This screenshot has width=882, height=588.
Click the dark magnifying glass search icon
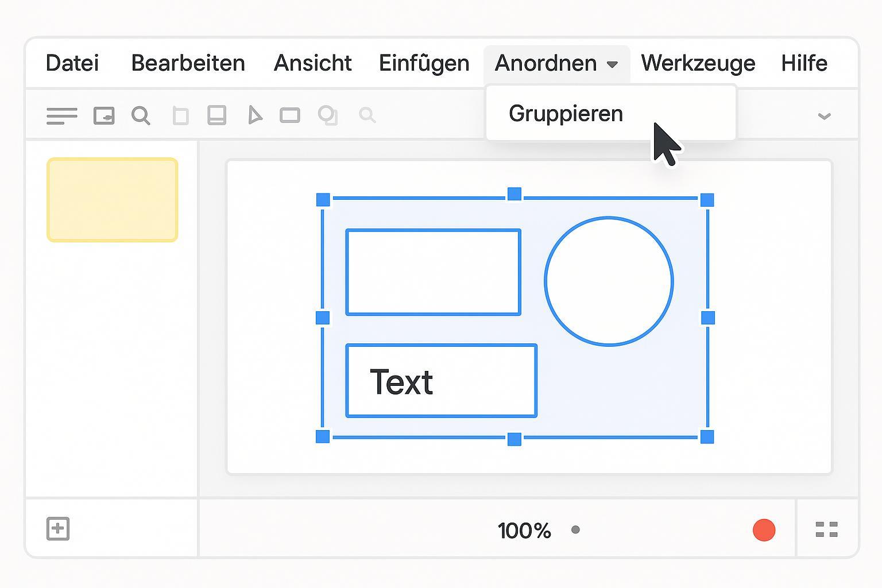pos(141,115)
